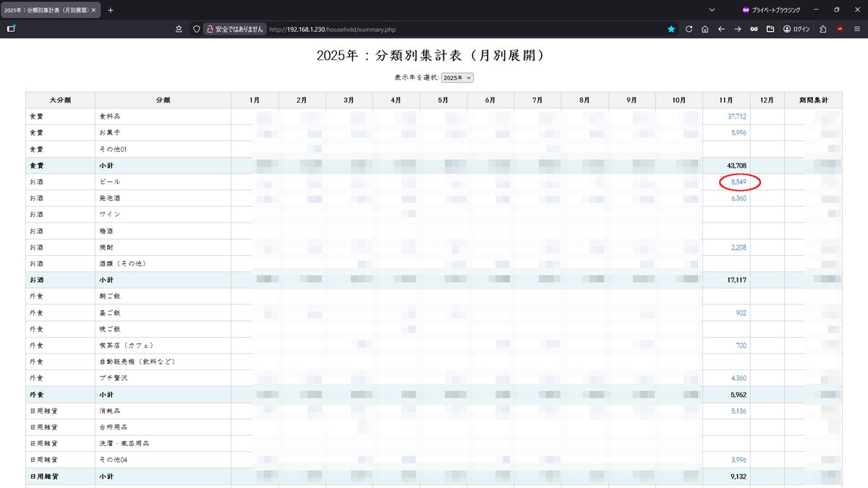The height and width of the screenshot is (488, 868).
Task: Click the 食料品 category cell
Action: pyautogui.click(x=163, y=116)
